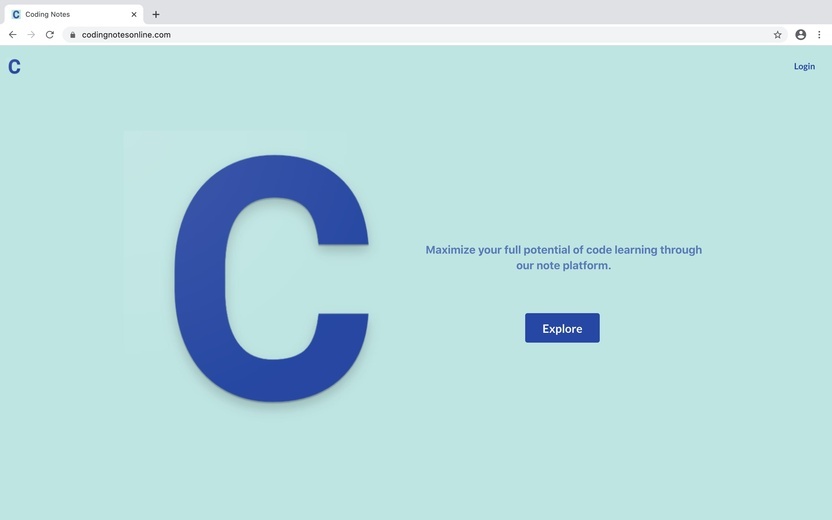The image size is (832, 520).
Task: Bookmark this page with the star icon
Action: click(777, 34)
